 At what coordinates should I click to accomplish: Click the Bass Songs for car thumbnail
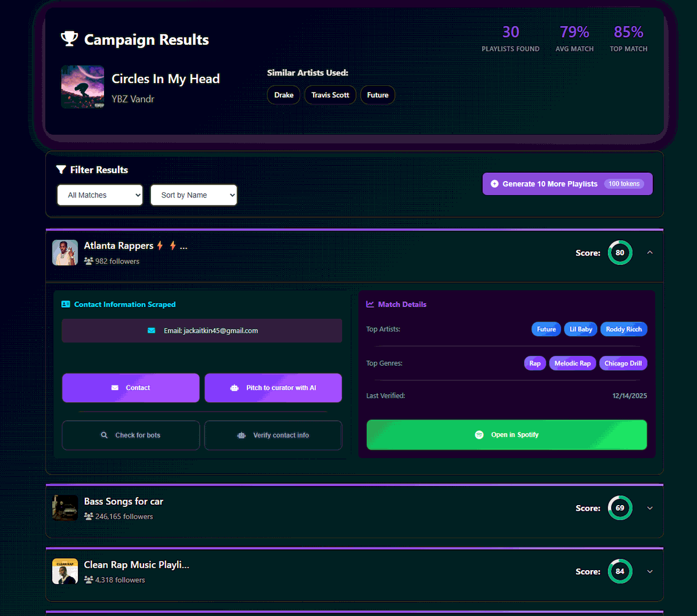(65, 508)
